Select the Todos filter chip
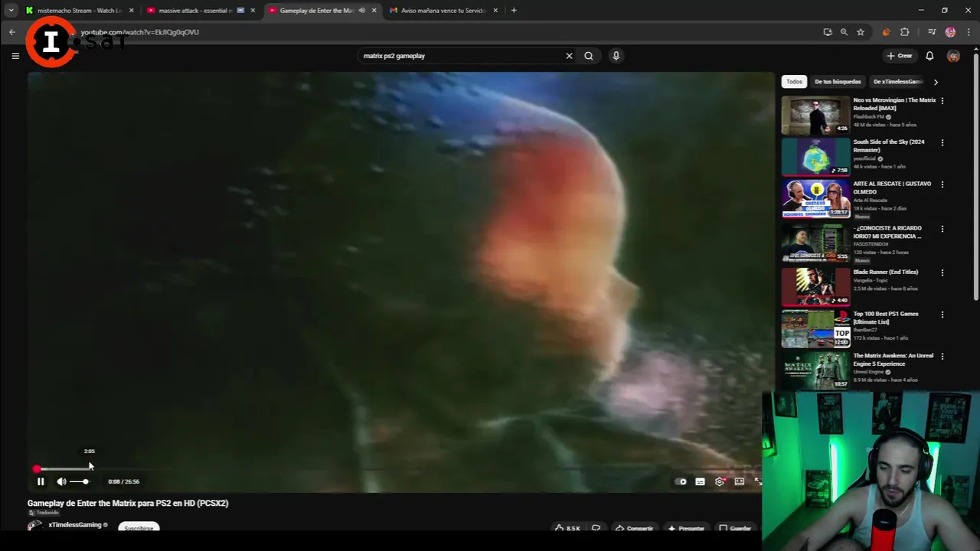 pos(794,82)
